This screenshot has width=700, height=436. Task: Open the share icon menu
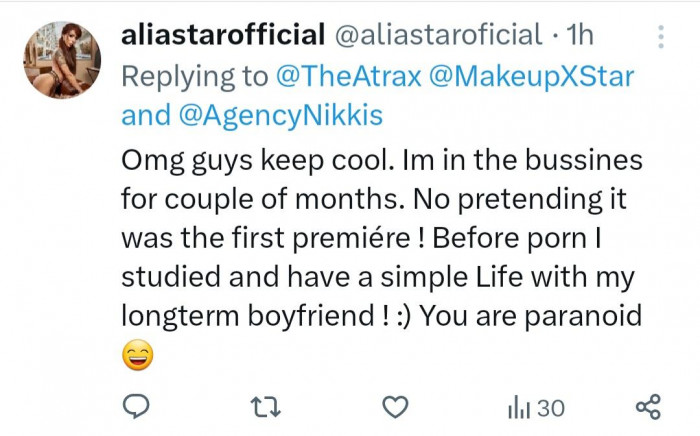point(648,406)
